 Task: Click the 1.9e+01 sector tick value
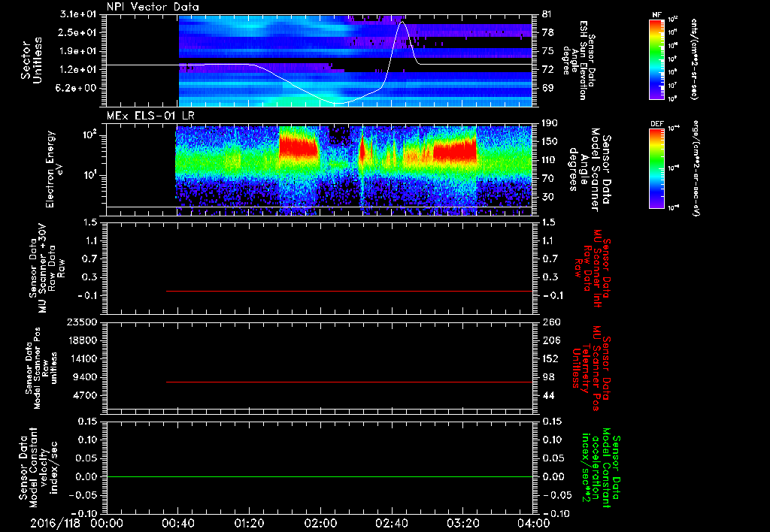(x=78, y=51)
